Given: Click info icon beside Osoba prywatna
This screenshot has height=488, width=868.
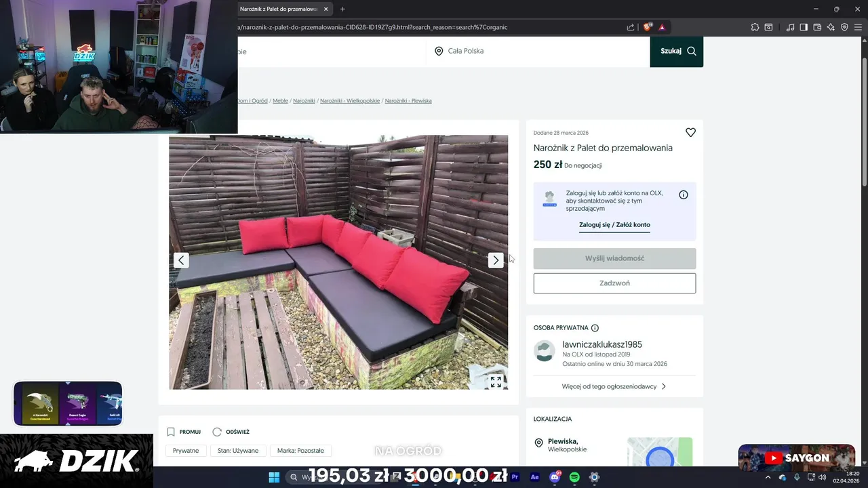Looking at the screenshot, I should pyautogui.click(x=595, y=328).
